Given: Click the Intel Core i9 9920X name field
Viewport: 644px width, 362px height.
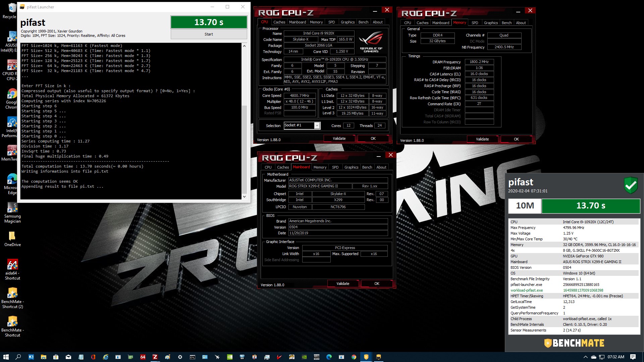Looking at the screenshot, I should coord(319,33).
